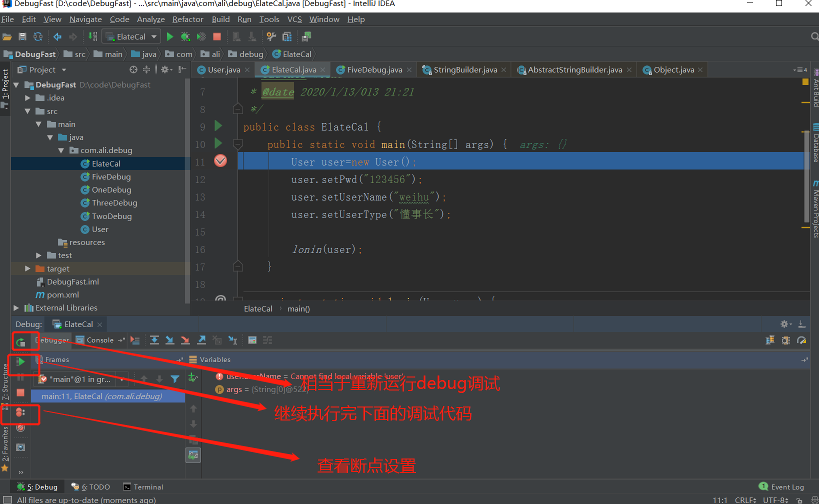This screenshot has height=504, width=819.
Task: Take a thread dump with the camera icon
Action: [x=20, y=447]
